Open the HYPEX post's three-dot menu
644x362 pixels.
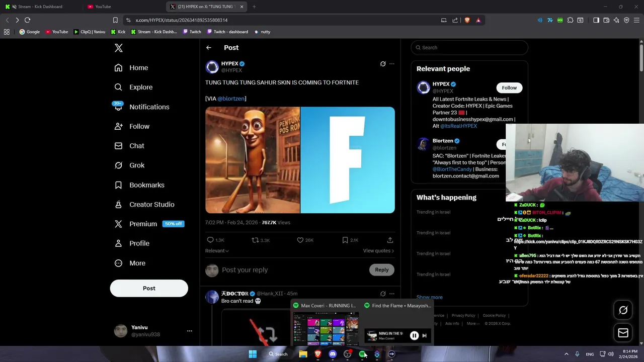392,64
